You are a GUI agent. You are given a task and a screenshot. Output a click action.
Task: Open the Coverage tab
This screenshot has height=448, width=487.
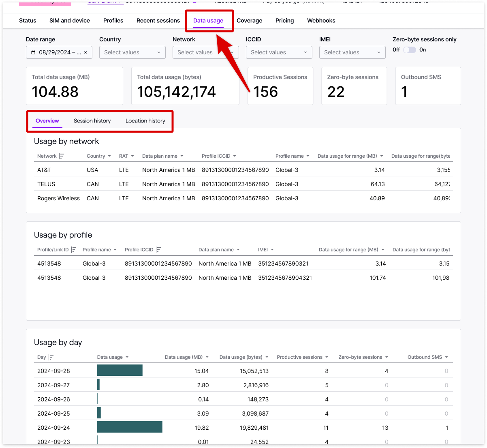[249, 21]
